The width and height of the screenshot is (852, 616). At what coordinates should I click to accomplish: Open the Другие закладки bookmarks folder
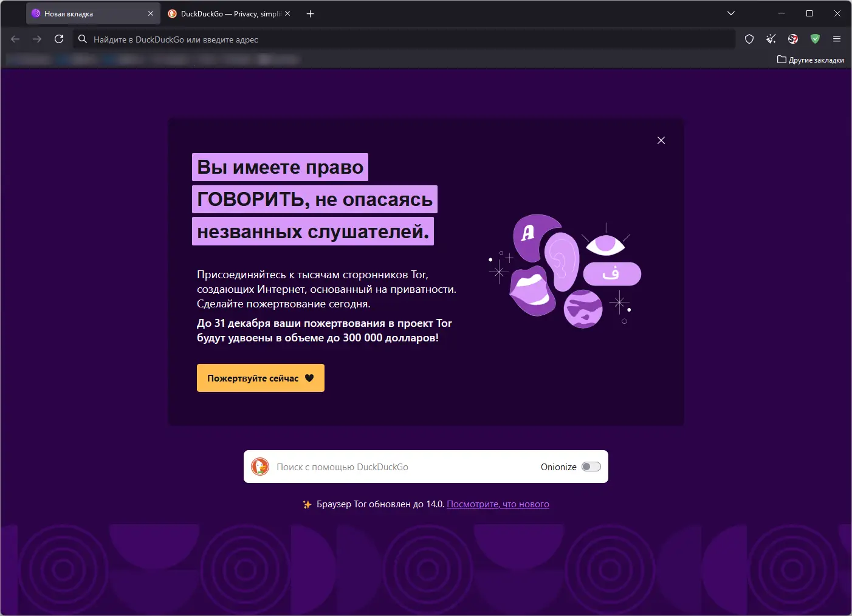pos(811,60)
